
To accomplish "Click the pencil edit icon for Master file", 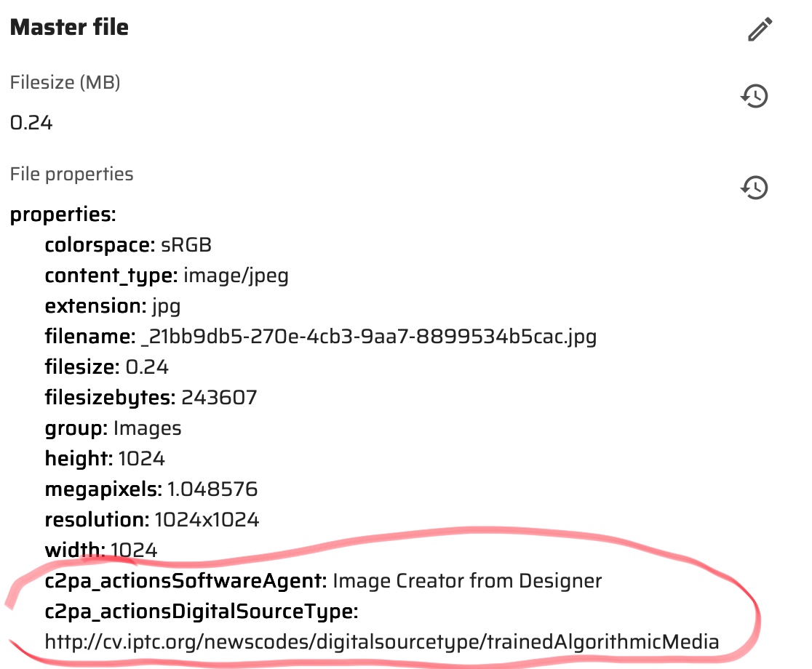I will click(x=759, y=30).
